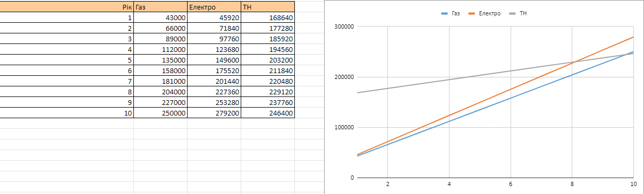644x194 pixels.
Task: Choose the 175520 value cell
Action: (x=214, y=70)
